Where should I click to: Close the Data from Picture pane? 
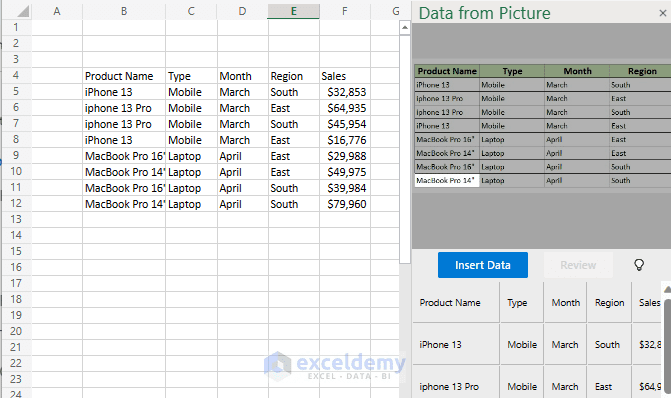coord(662,13)
